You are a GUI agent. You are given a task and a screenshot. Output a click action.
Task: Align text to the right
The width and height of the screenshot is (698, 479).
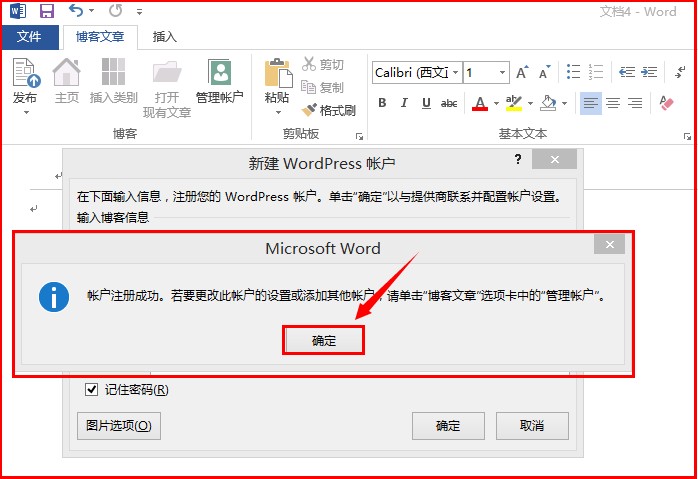635,103
